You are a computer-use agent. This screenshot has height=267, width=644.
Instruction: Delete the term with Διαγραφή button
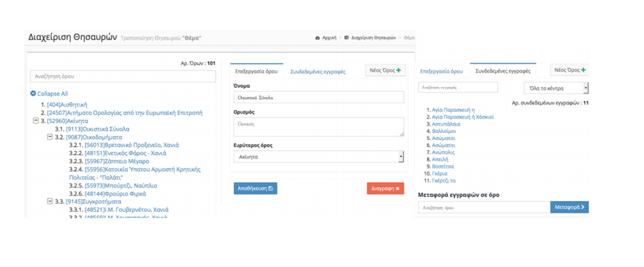[386, 188]
